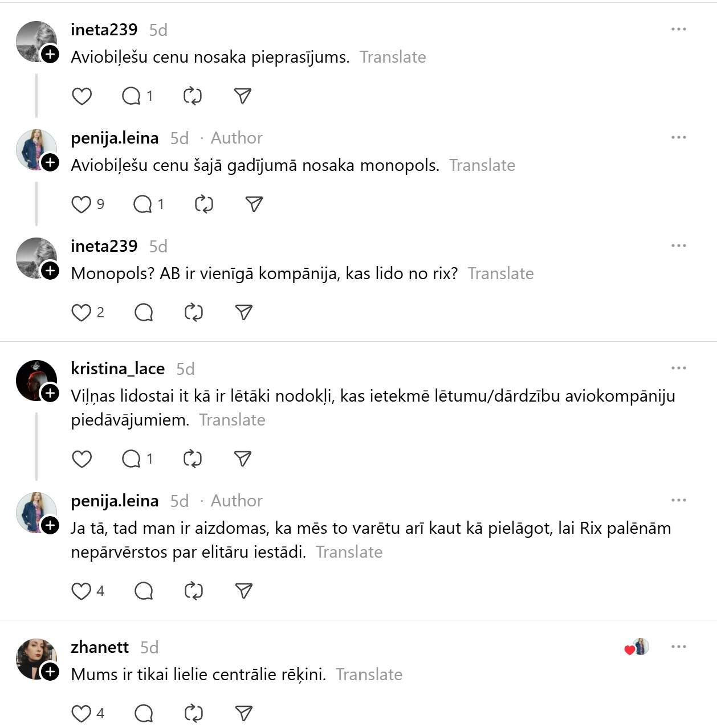717x728 pixels.
Task: Share kristina_lace's comment via send icon
Action: point(243,459)
